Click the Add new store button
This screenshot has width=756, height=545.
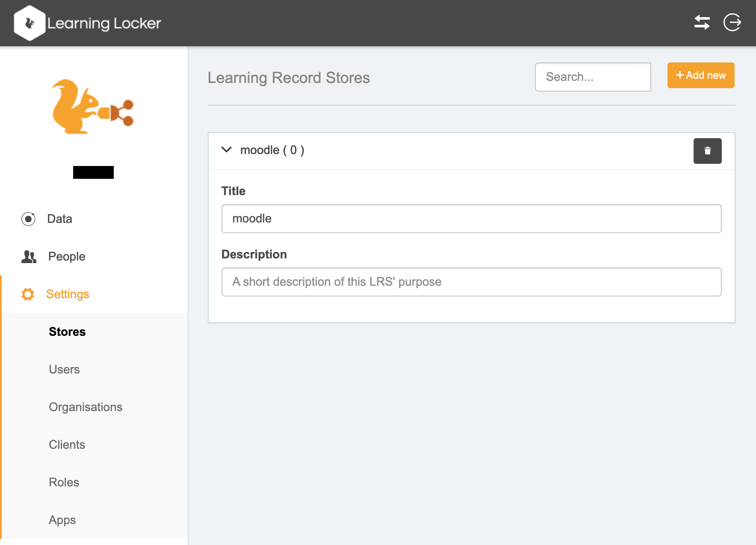701,75
